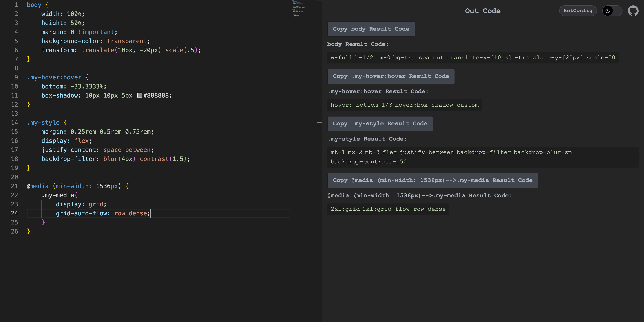Click the 'margin: 0 !important;' line
Image resolution: width=644 pixels, height=322 pixels.
coord(79,32)
